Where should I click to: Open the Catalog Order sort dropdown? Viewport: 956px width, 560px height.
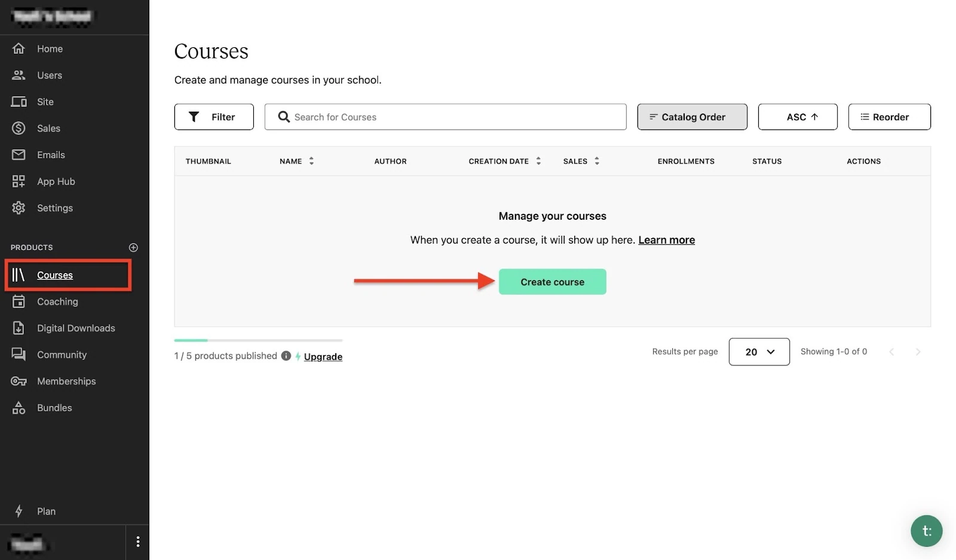[x=692, y=117]
